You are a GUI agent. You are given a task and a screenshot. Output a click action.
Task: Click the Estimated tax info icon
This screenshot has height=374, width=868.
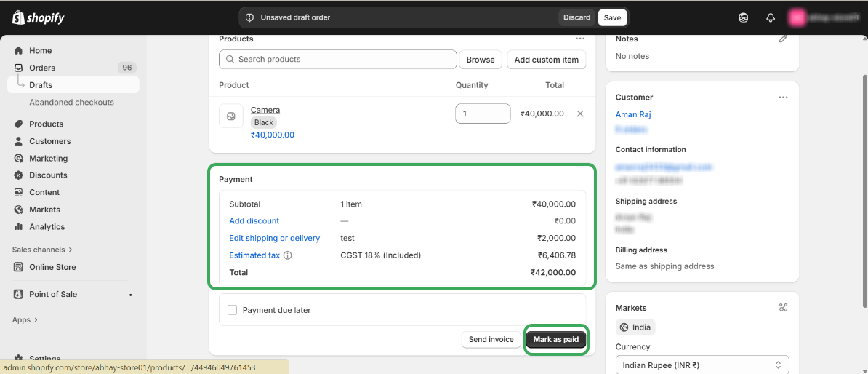[x=288, y=255]
